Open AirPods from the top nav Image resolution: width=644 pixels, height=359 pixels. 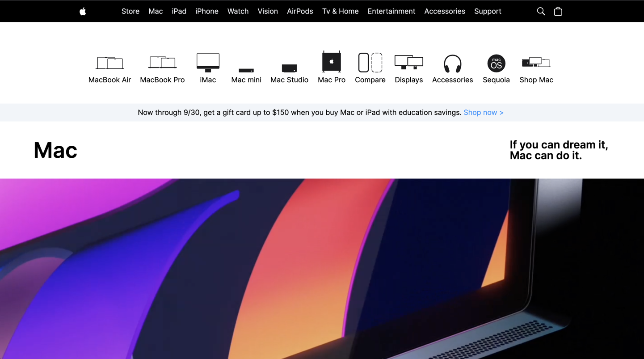300,11
